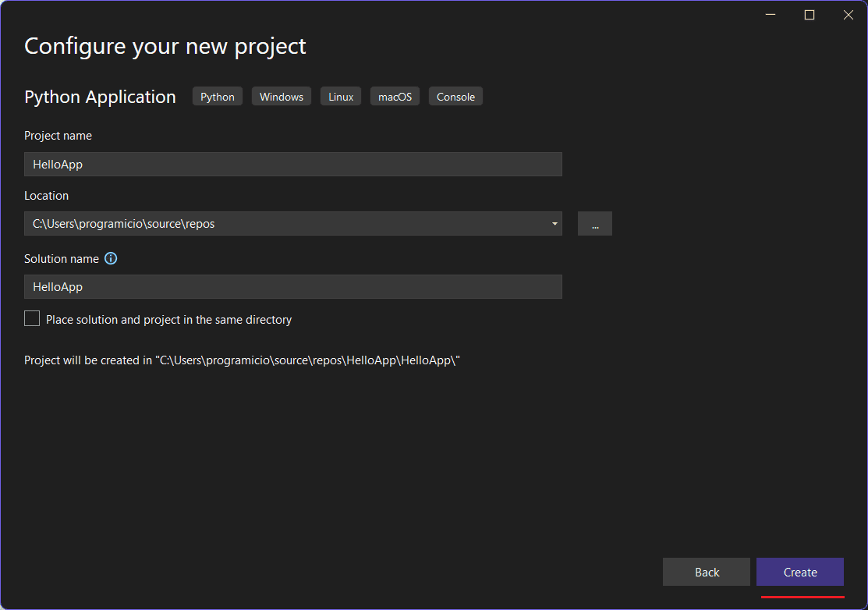
Task: Focus the Project name input field
Action: tap(292, 165)
